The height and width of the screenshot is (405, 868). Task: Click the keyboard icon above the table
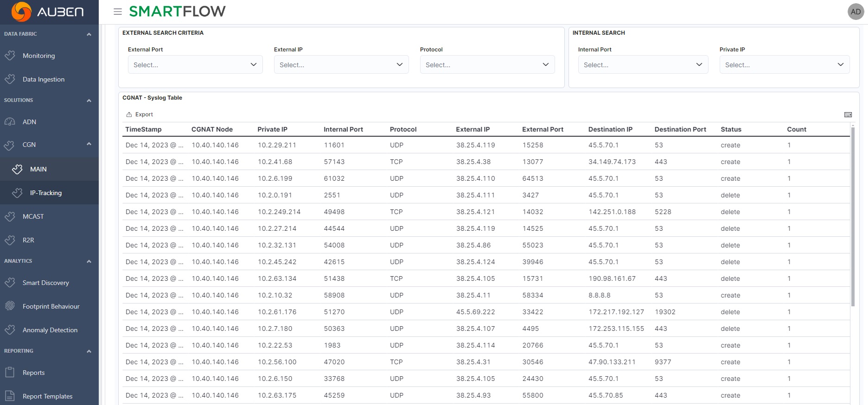coord(848,114)
